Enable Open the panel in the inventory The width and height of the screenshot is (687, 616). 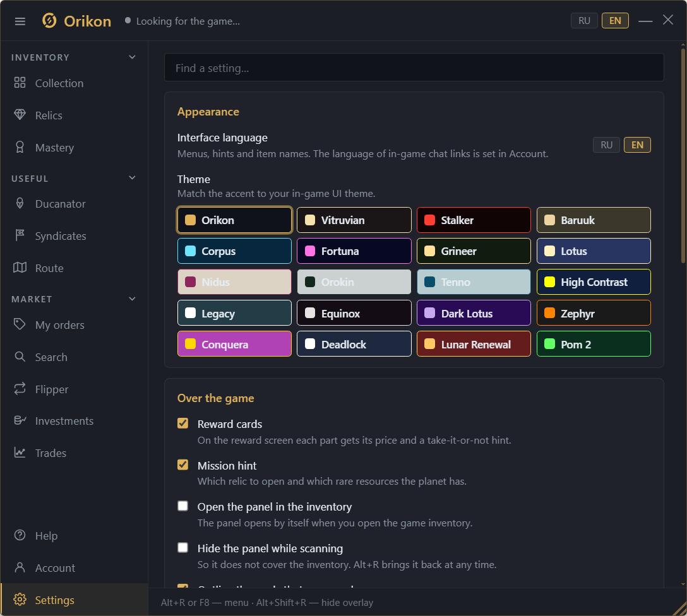(x=182, y=506)
